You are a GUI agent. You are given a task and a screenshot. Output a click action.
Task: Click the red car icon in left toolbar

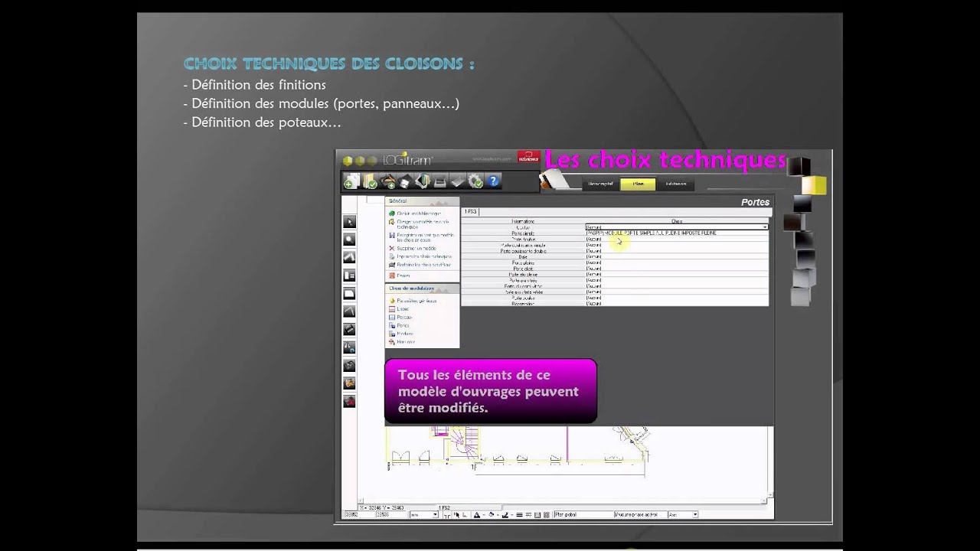tap(349, 401)
